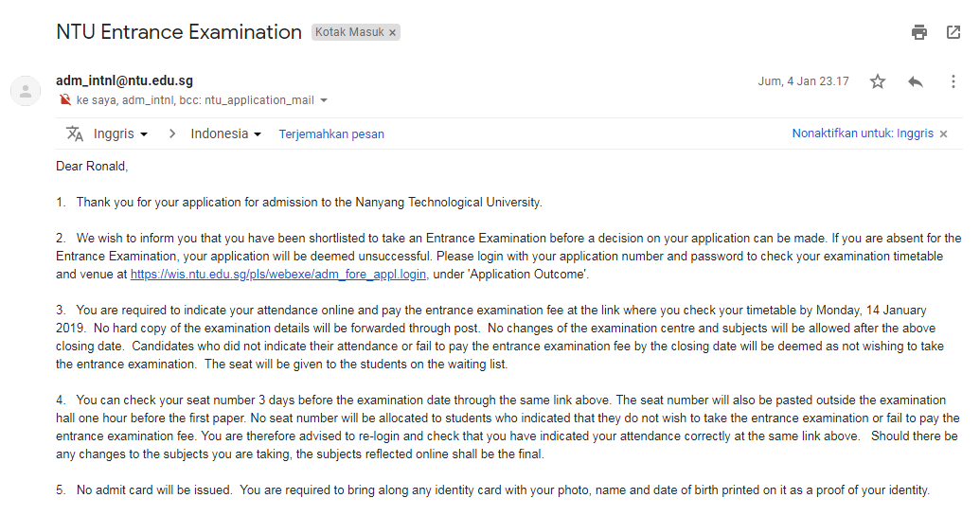Click the crossed-out lock encryption icon
The image size is (980, 516).
[x=64, y=99]
